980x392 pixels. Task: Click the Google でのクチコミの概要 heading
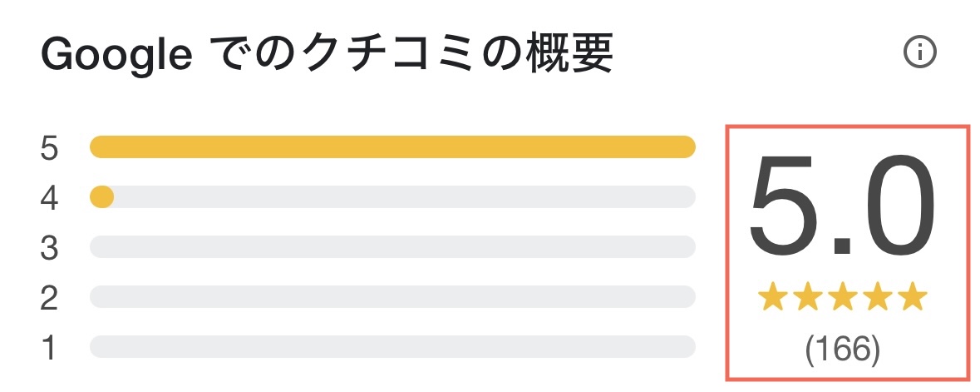click(x=326, y=55)
